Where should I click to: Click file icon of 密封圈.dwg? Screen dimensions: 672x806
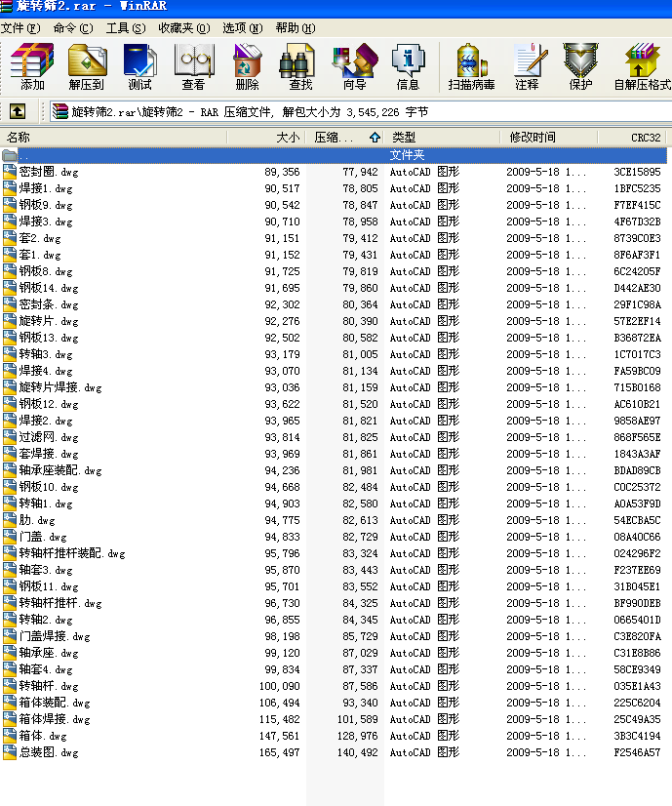pos(9,172)
